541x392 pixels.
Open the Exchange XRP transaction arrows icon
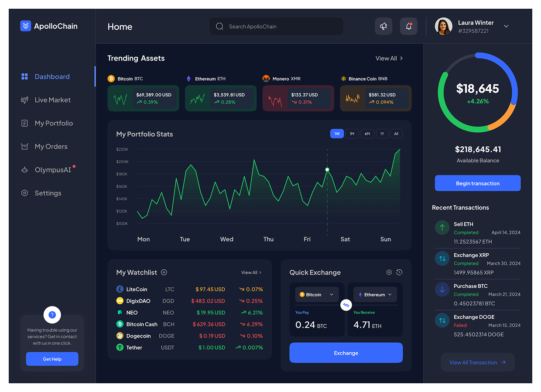click(x=442, y=258)
